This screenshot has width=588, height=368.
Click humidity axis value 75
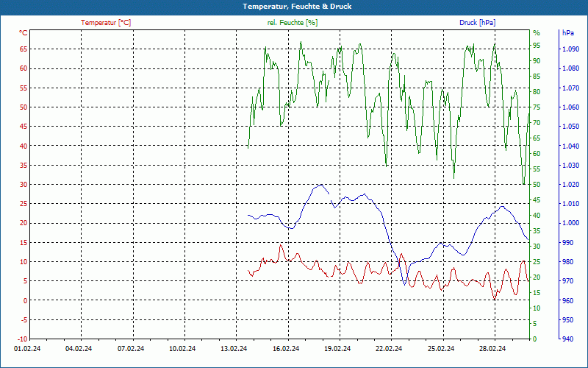(537, 107)
